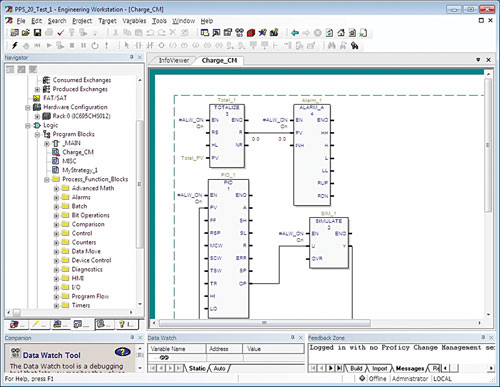Open the blue question mark Companion help
The image size is (500, 387).
coord(122,352)
